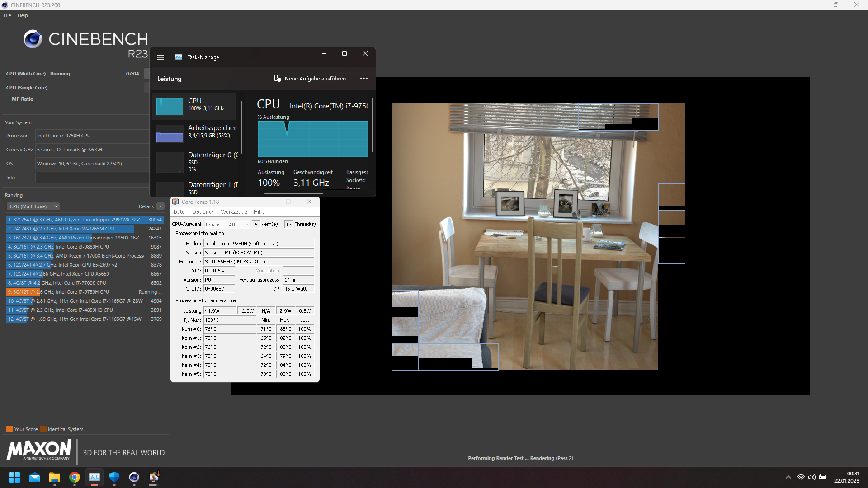Image resolution: width=868 pixels, height=488 pixels.
Task: Open the three-dots more options menu
Action: [364, 79]
